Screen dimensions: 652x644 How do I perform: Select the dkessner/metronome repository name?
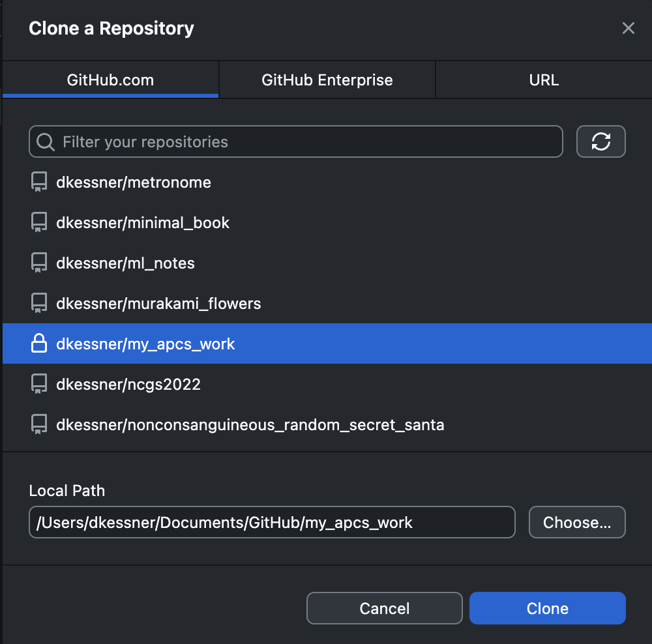tap(134, 183)
